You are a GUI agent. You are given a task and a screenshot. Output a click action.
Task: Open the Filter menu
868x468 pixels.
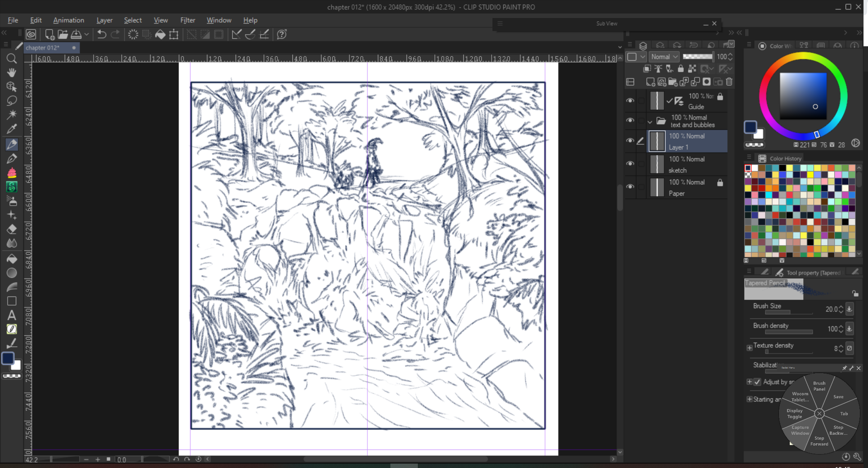pos(188,20)
